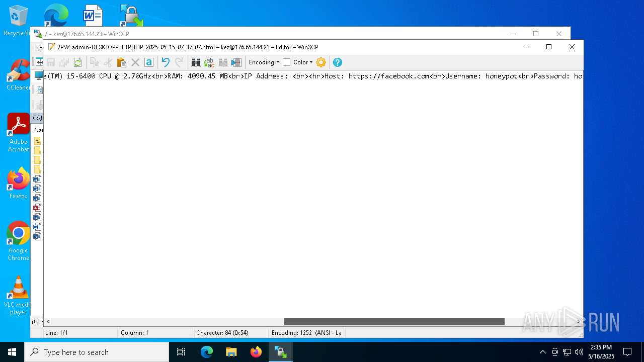
Task: Minimize the WinSCP editor window
Action: (526, 47)
